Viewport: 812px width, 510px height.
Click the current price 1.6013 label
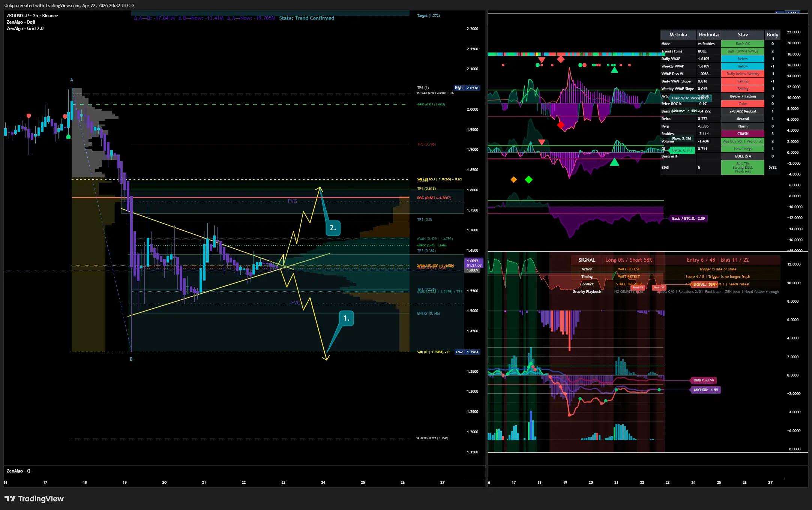[473, 261]
